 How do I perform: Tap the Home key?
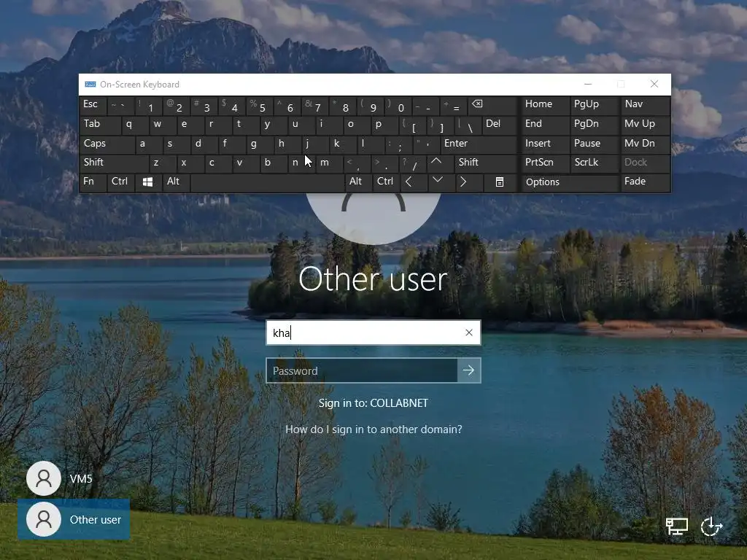[545, 106]
